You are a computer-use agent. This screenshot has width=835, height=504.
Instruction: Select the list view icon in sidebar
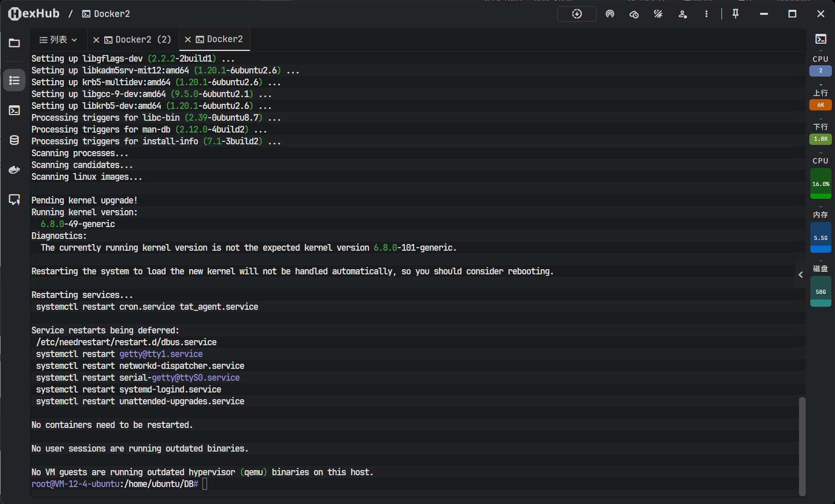pyautogui.click(x=14, y=80)
